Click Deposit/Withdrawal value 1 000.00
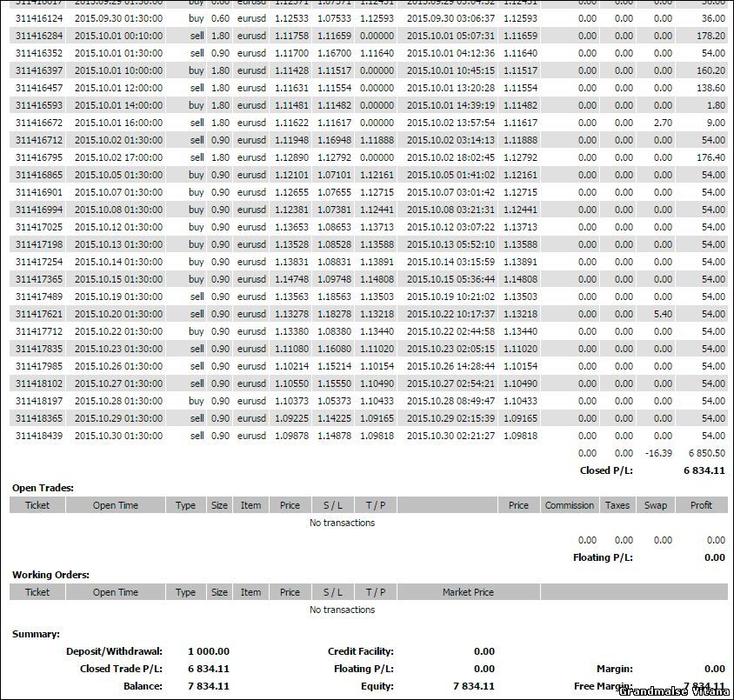The height and width of the screenshot is (700, 734). [209, 651]
